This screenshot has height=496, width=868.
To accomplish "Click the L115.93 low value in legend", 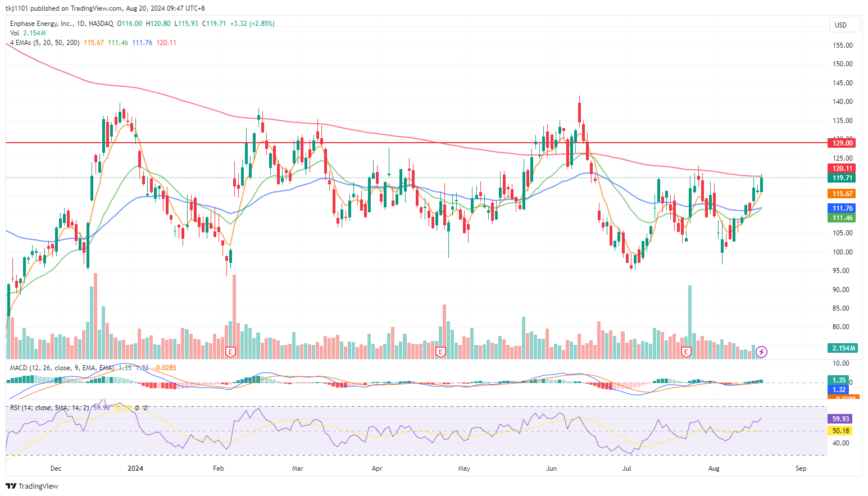I will [x=186, y=24].
